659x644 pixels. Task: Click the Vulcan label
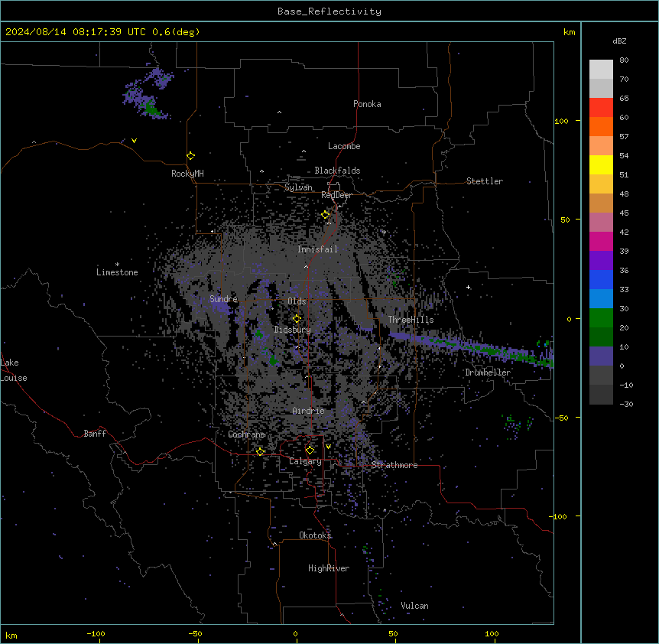[414, 606]
